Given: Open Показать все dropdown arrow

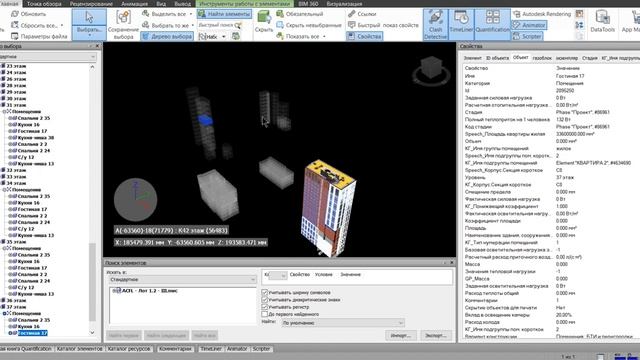Looking at the screenshot, I should [x=324, y=36].
